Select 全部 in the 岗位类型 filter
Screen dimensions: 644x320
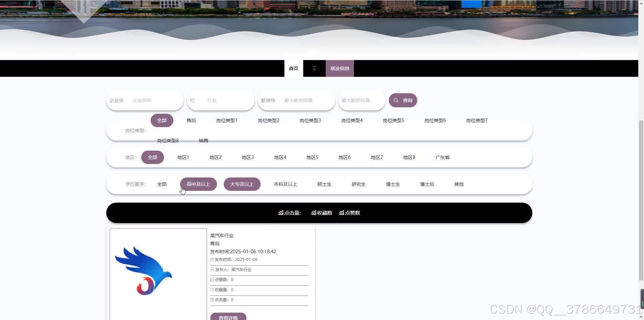click(162, 120)
